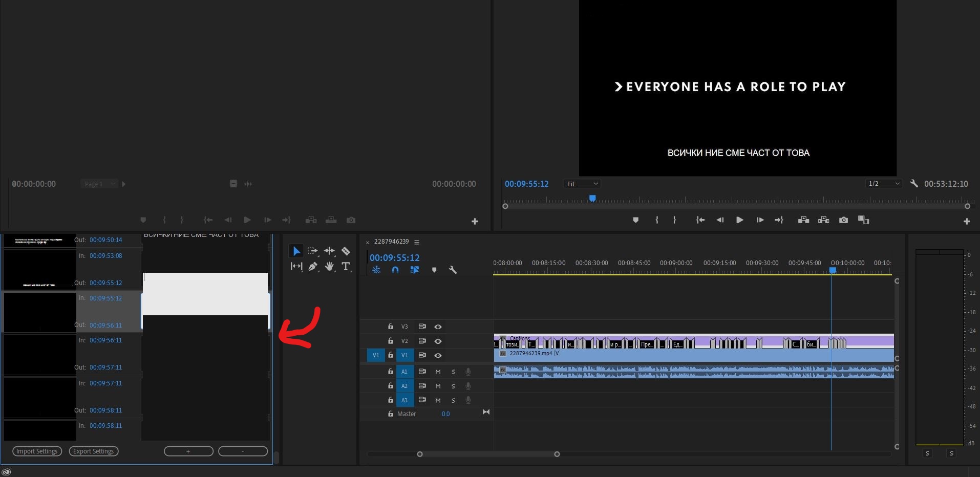980x477 pixels.
Task: Open the timeline settings wrench menu
Action: [x=453, y=270]
